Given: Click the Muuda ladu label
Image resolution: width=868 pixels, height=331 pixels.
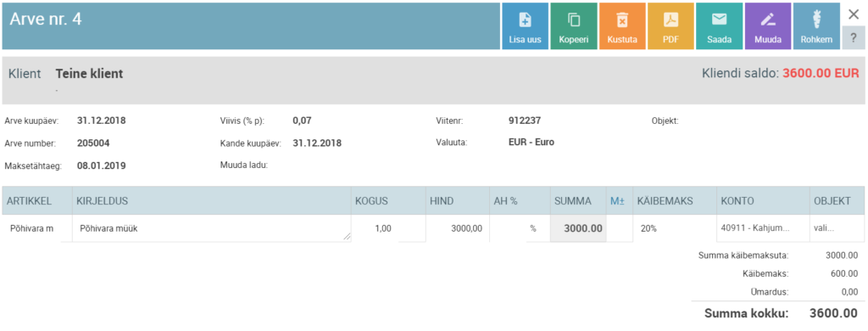Looking at the screenshot, I should coord(244,165).
